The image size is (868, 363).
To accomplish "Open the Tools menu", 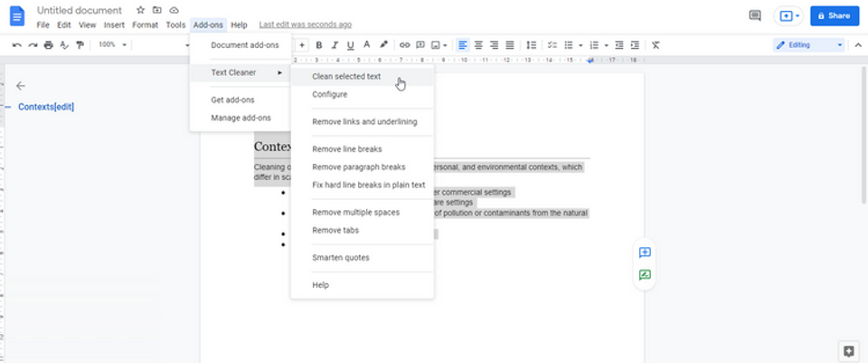I will tap(175, 25).
